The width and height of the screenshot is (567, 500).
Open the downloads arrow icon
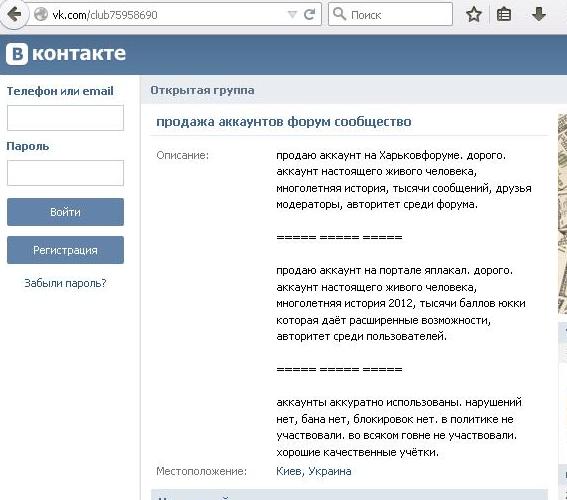(x=539, y=14)
